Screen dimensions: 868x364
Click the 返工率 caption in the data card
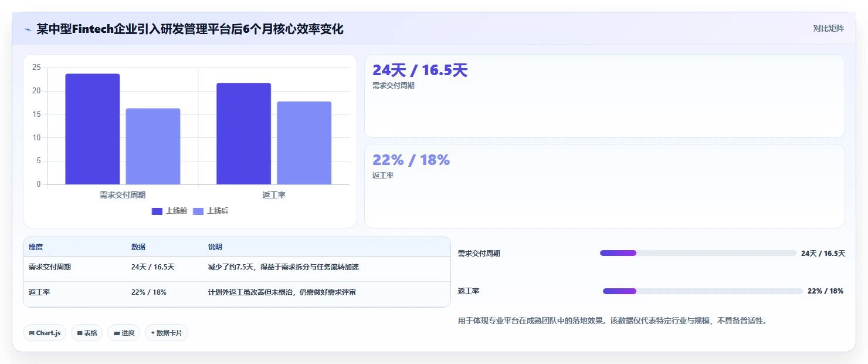click(383, 176)
